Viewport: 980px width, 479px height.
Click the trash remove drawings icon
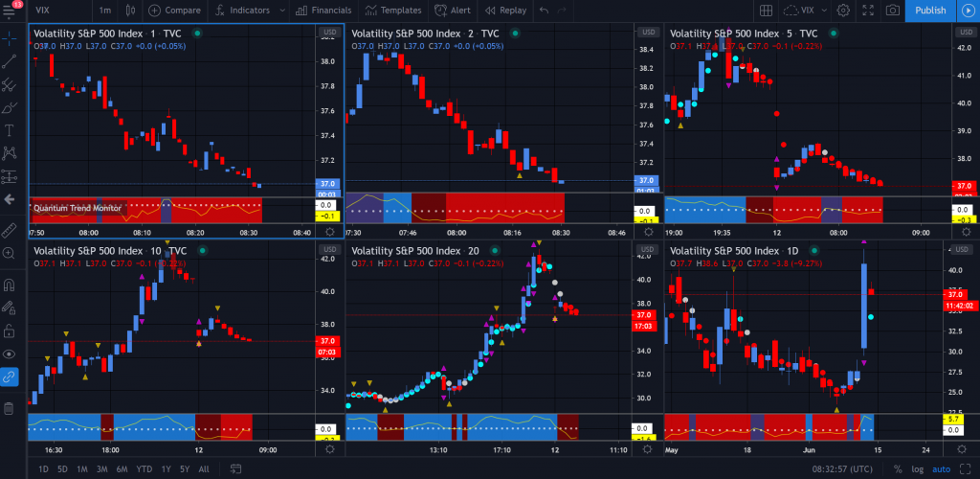10,408
